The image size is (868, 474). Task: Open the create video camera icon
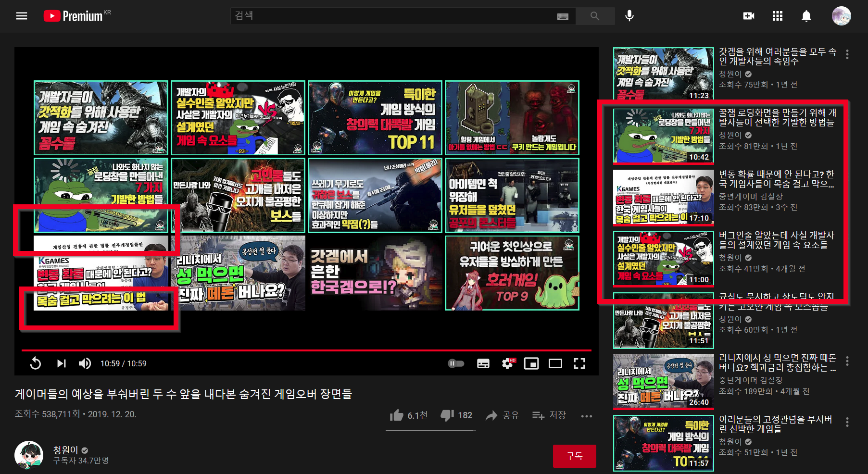click(749, 16)
